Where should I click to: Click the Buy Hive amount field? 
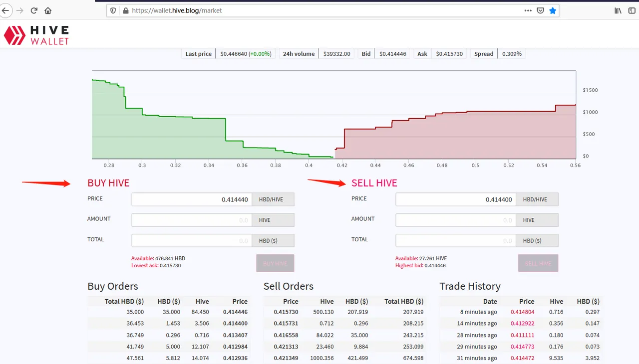point(192,220)
